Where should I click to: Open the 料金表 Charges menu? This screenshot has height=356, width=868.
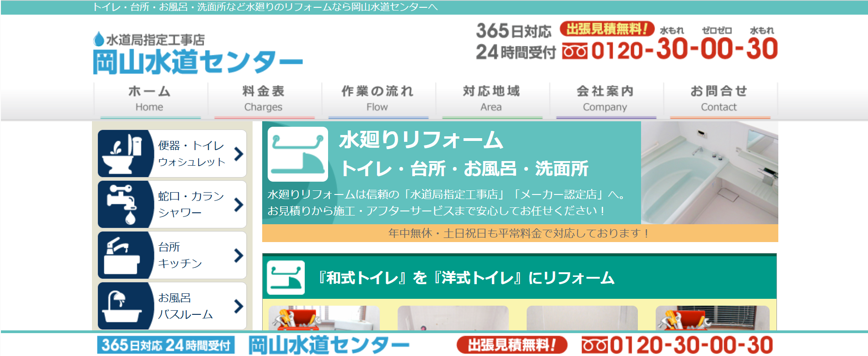tap(264, 99)
